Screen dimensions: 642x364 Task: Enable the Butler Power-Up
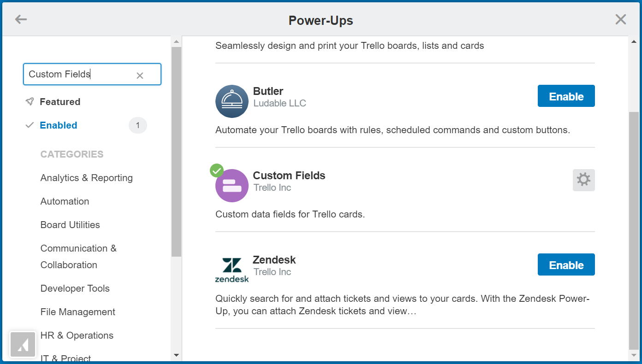pos(566,96)
